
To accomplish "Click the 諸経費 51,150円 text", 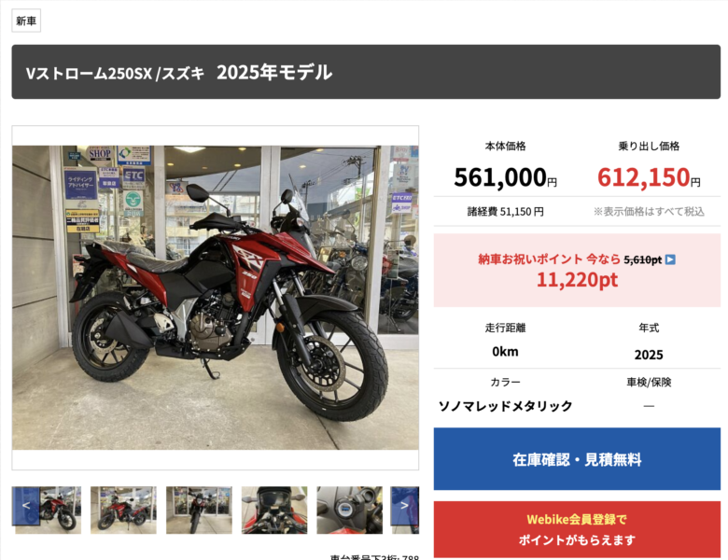I will [x=505, y=212].
